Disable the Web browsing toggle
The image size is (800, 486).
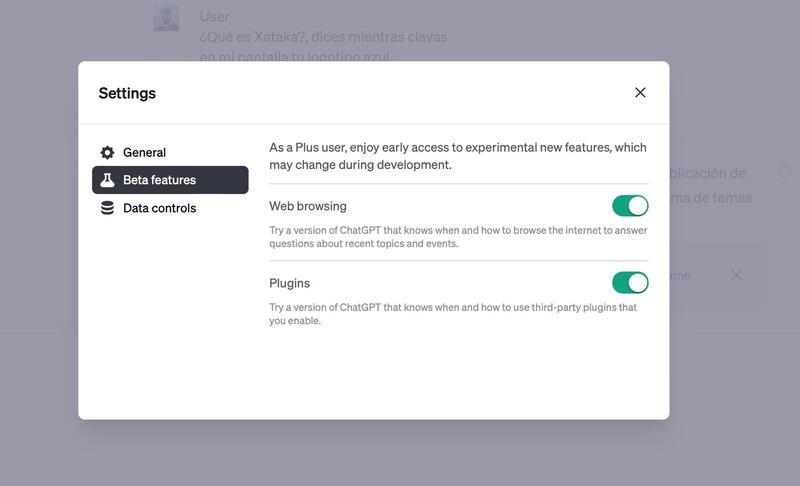tap(630, 206)
